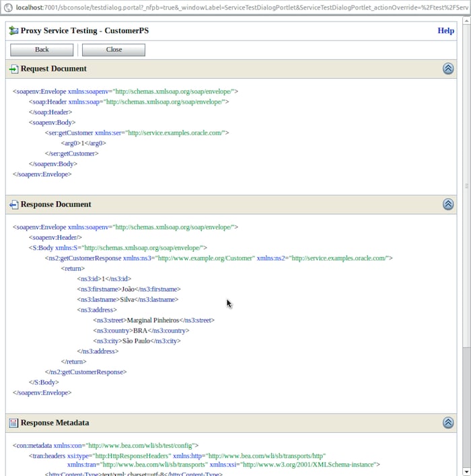This screenshot has height=476, width=471.
Task: Click the vertical scrollbar thumb
Action: (x=466, y=186)
